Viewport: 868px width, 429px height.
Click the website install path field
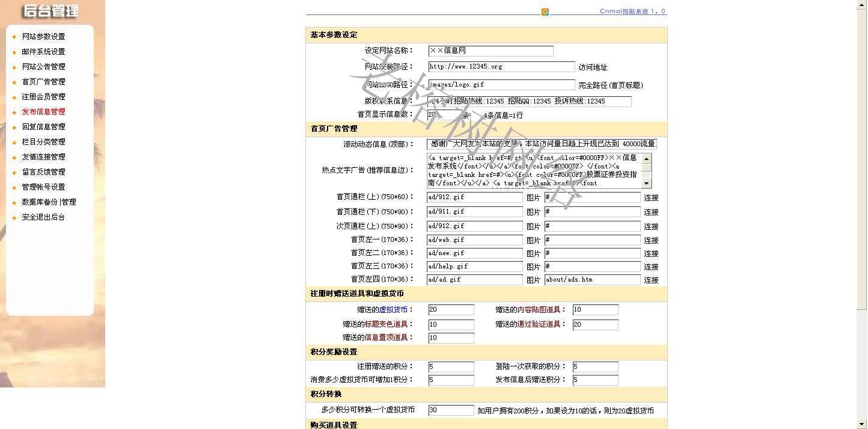(x=501, y=67)
